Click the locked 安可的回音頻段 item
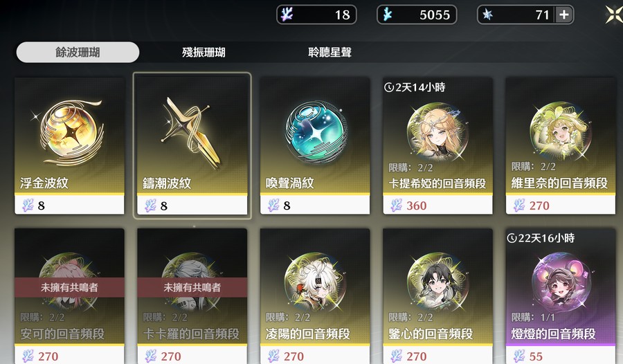Image resolution: width=623 pixels, height=364 pixels. pos(69,296)
